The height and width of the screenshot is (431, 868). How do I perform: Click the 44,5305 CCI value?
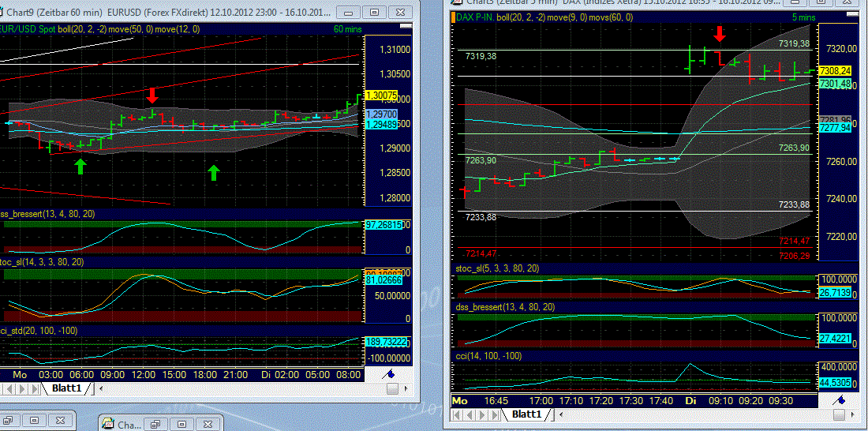pyautogui.click(x=835, y=382)
